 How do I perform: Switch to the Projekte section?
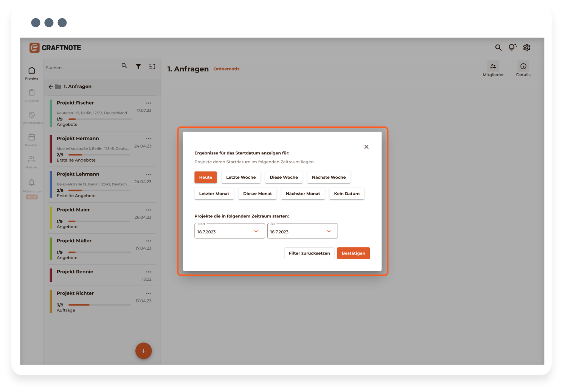coord(32,73)
